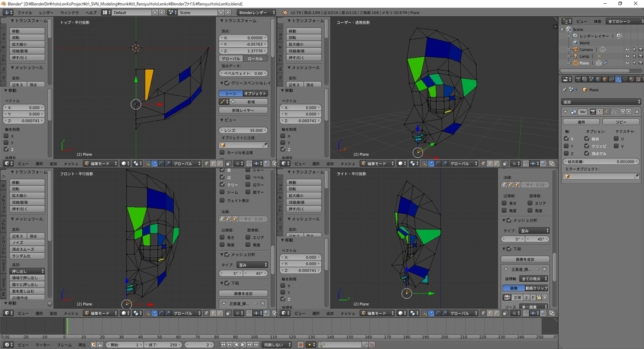
Task: Toggle the クリッピング option checkbox
Action: click(587, 146)
